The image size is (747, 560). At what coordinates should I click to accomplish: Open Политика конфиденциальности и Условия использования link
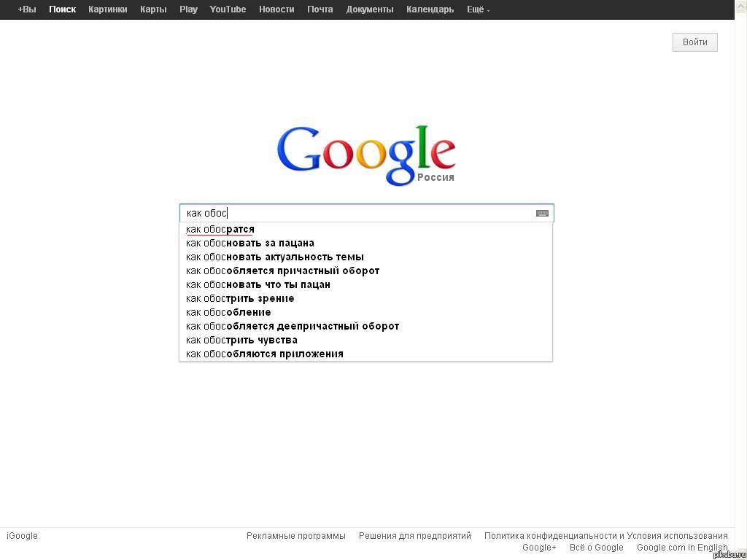606,536
